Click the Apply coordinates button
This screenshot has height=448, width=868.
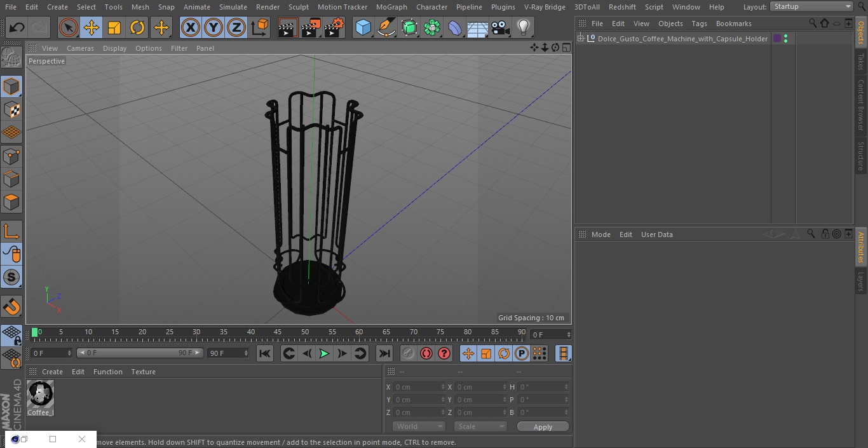[543, 427]
